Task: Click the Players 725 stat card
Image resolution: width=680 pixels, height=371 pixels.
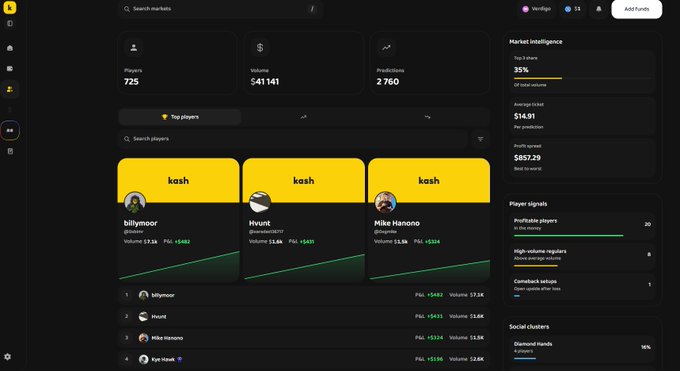Action: point(177,63)
